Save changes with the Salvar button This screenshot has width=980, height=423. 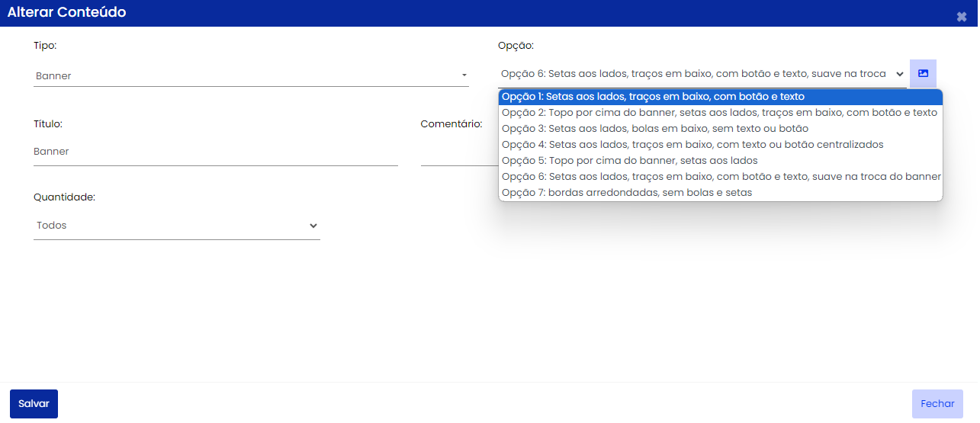point(34,404)
